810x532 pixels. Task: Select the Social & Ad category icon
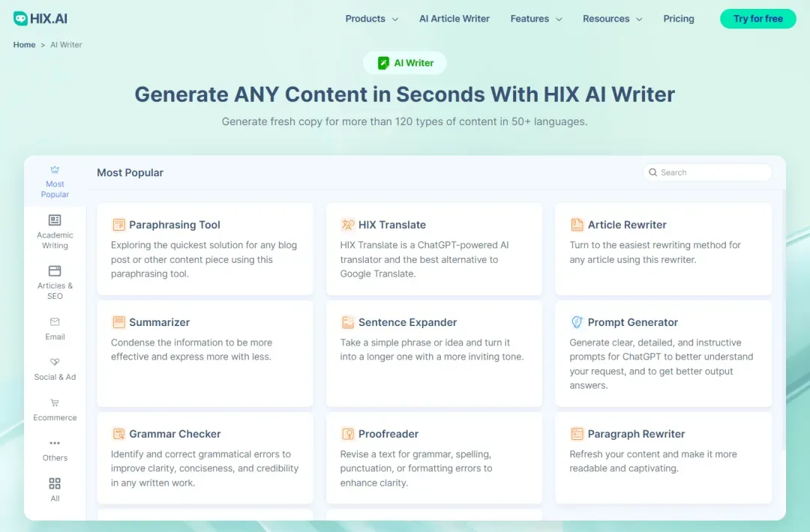55,363
